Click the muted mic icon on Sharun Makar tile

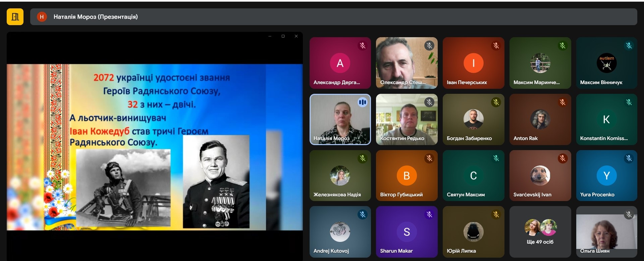pyautogui.click(x=429, y=214)
